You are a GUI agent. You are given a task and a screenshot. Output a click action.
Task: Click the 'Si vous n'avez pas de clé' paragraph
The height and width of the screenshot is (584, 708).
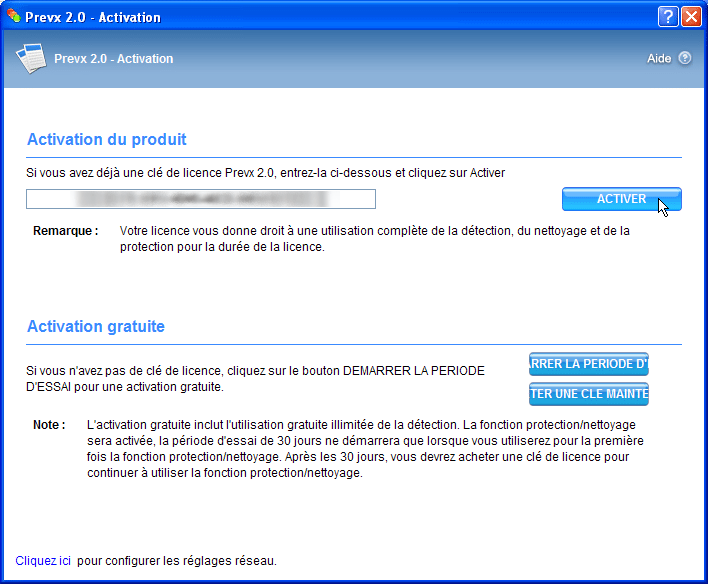(255, 378)
